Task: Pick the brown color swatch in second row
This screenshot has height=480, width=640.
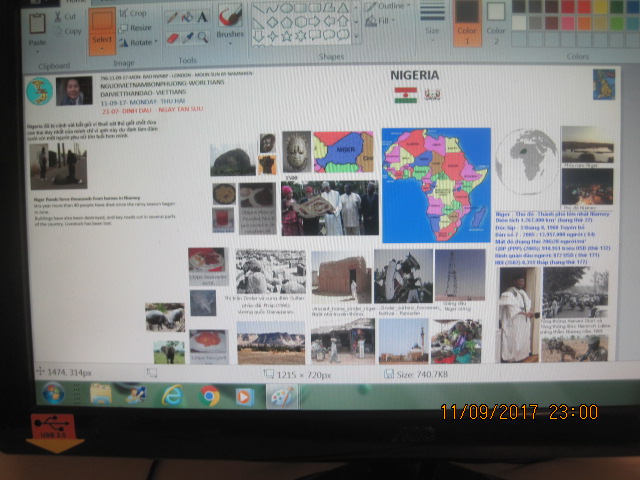Action: click(x=551, y=22)
